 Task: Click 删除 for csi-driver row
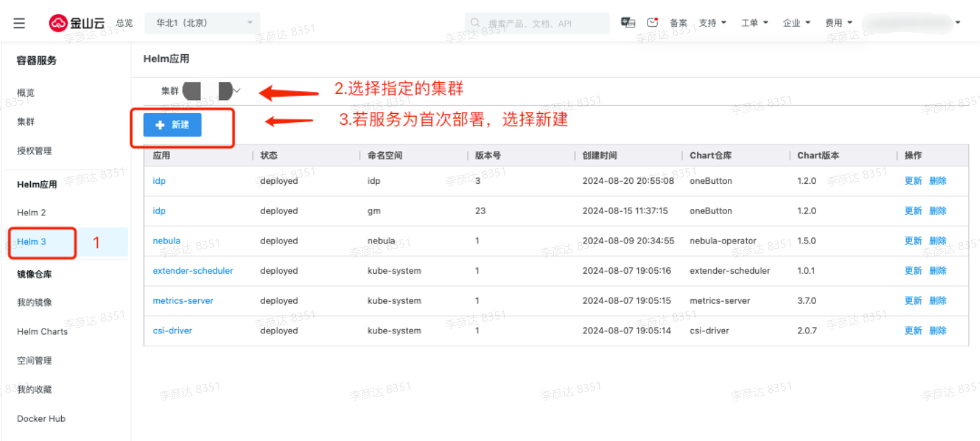(x=938, y=331)
